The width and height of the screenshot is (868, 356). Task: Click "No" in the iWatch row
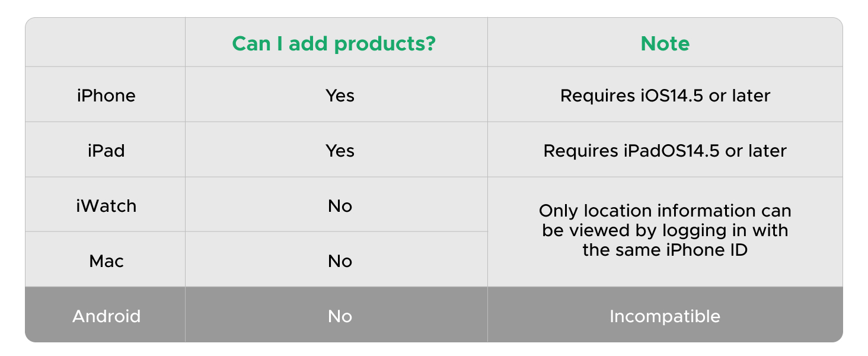pyautogui.click(x=340, y=206)
